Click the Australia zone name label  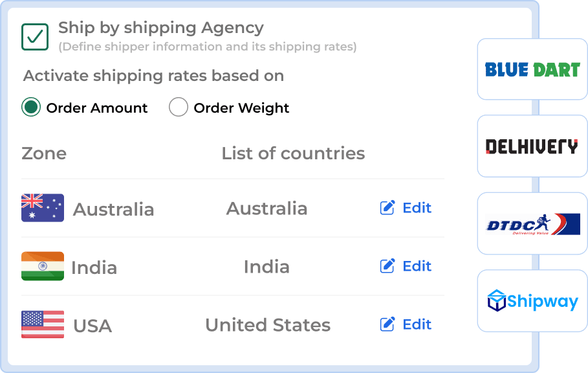114,209
